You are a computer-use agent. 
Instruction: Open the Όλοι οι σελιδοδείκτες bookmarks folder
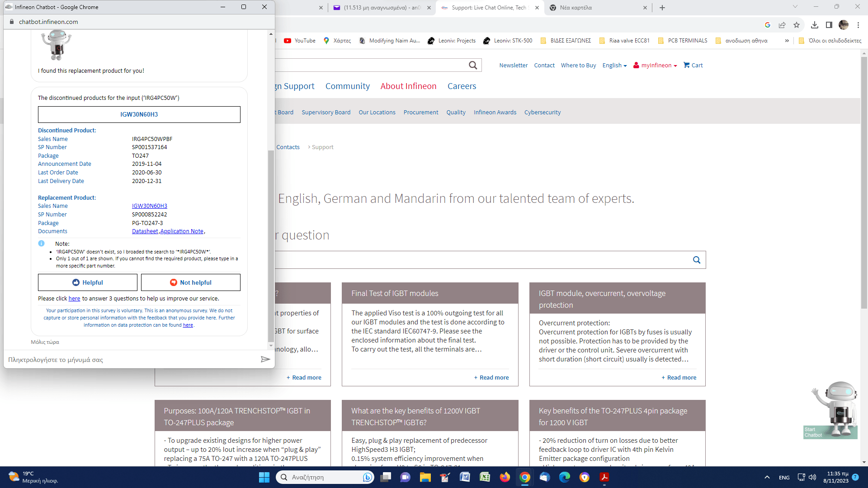tap(830, 41)
